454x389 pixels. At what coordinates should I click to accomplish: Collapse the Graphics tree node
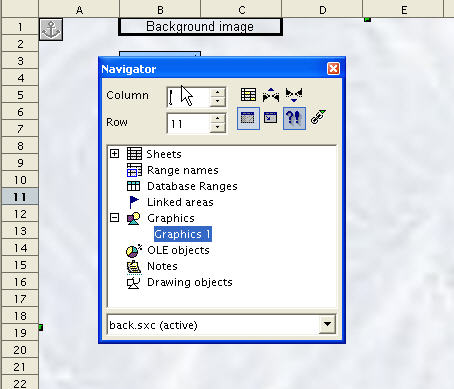coord(114,218)
